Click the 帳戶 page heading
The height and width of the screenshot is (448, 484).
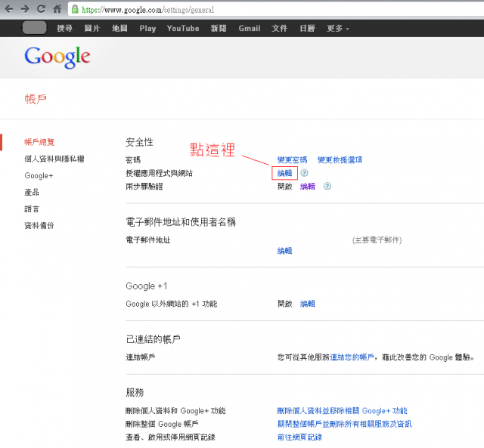tap(36, 99)
